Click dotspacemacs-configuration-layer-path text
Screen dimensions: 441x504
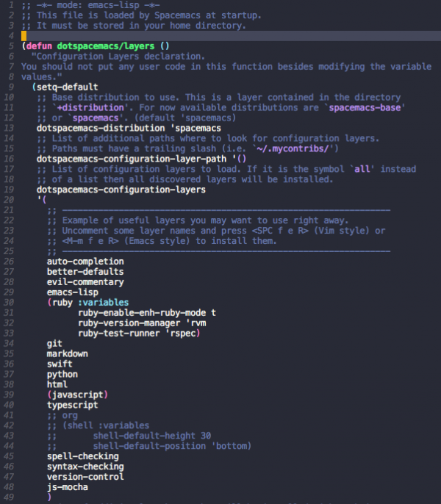(x=132, y=159)
